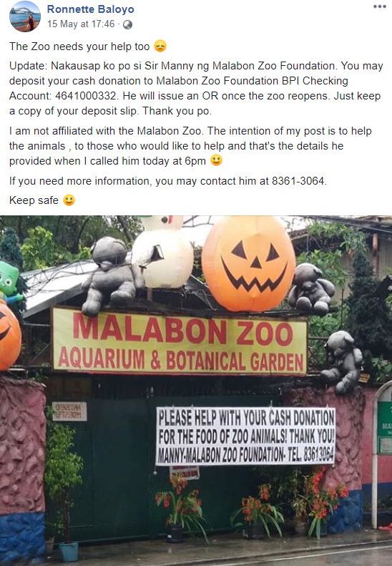The height and width of the screenshot is (566, 392).
Task: Click the yellow Malabon Zoo sign in photo
Action: (180, 341)
